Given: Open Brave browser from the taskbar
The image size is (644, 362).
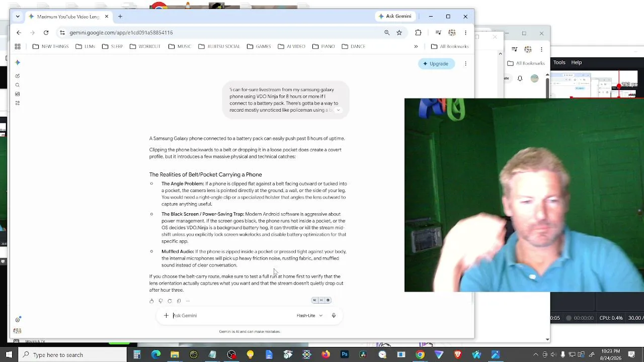Looking at the screenshot, I should (x=457, y=355).
